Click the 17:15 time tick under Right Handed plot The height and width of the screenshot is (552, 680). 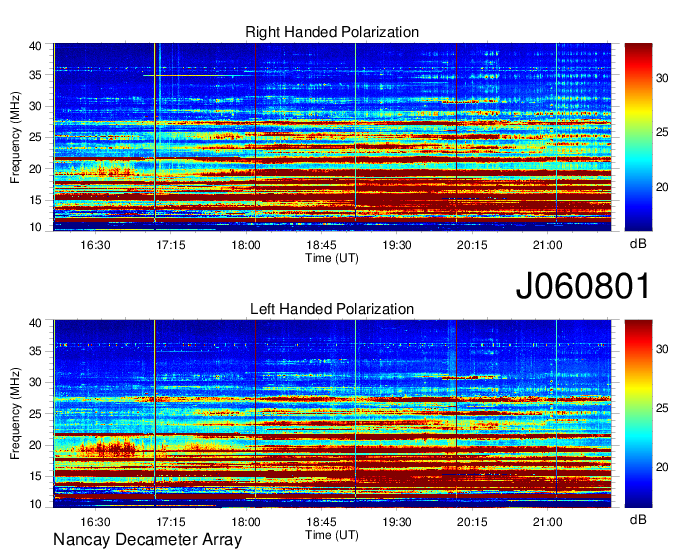(171, 245)
